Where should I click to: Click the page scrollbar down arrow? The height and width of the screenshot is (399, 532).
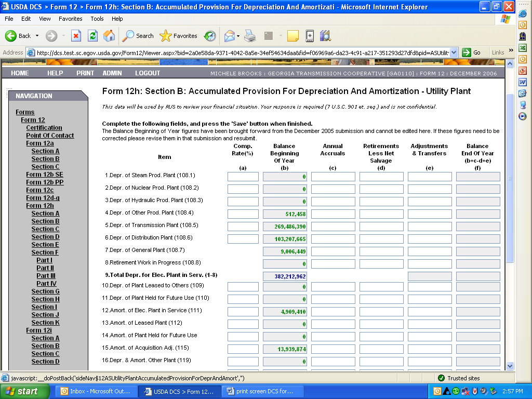pos(510,366)
